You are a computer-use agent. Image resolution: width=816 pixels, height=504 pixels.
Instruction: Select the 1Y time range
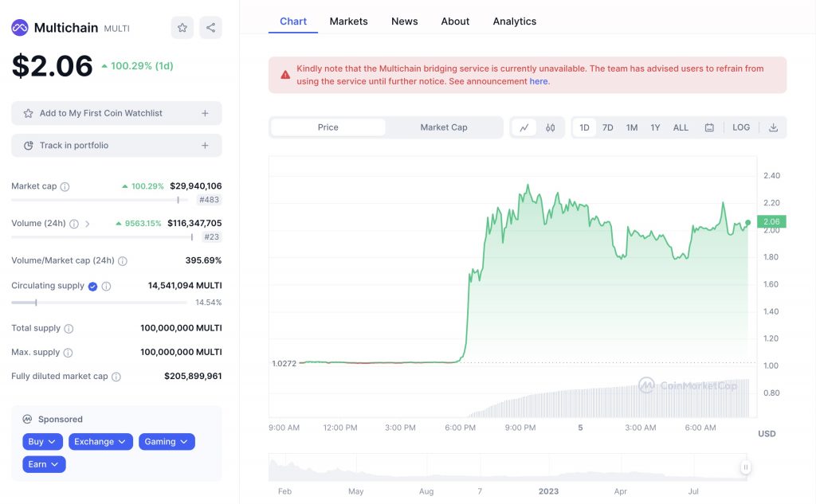coord(655,127)
